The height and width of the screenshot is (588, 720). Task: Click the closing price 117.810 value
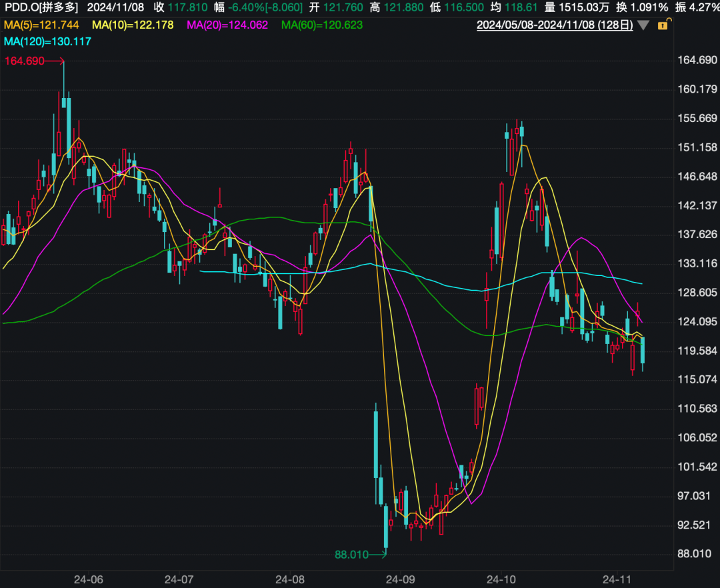tap(190, 8)
